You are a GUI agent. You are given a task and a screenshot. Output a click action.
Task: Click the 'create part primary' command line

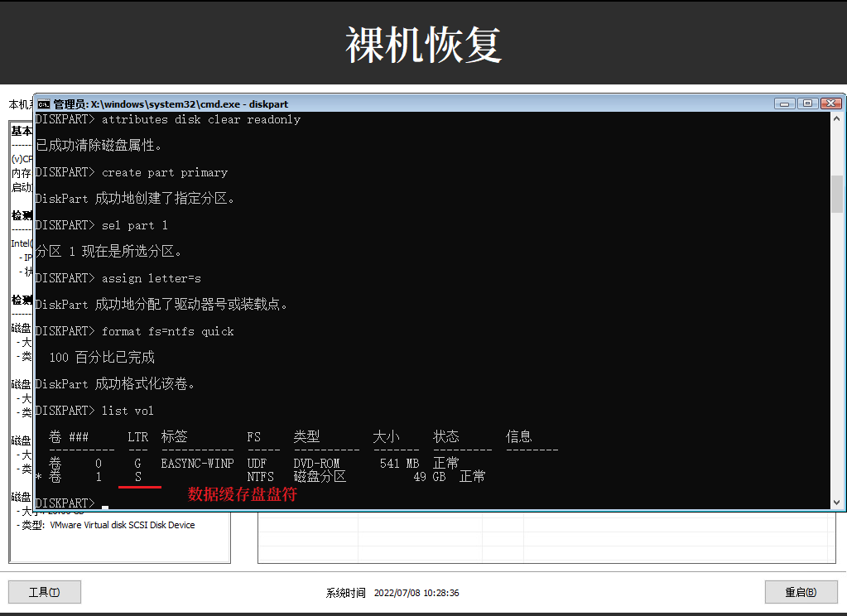(x=164, y=172)
